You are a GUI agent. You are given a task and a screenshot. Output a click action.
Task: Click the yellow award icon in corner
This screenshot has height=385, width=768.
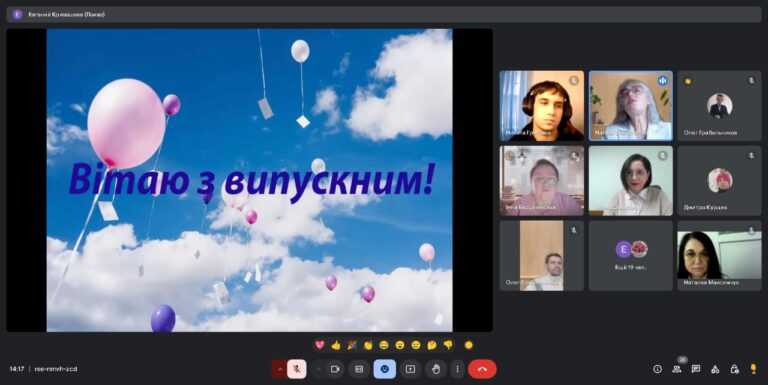(753, 369)
